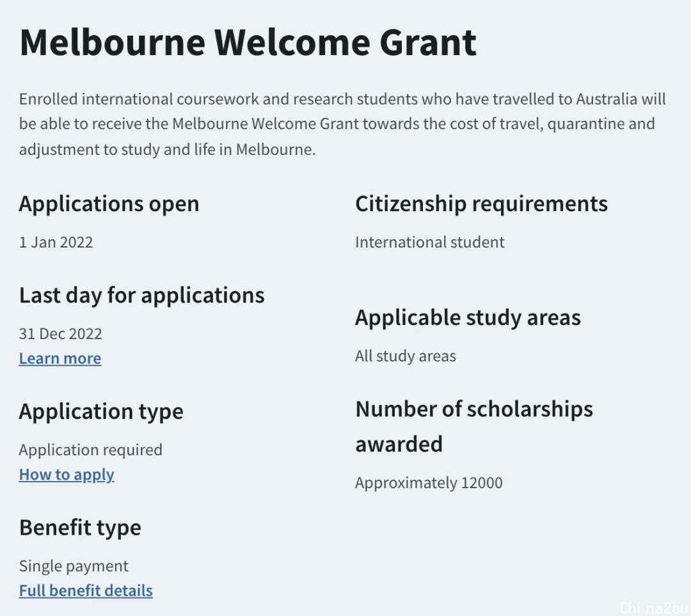Select the Benefit type heading
The image size is (691, 616).
80,528
